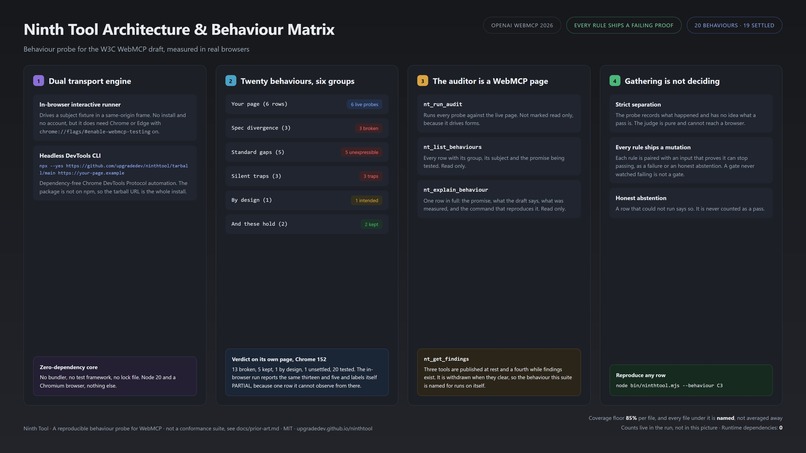
Task: Click the 6 live probes badge
Action: pyautogui.click(x=364, y=104)
